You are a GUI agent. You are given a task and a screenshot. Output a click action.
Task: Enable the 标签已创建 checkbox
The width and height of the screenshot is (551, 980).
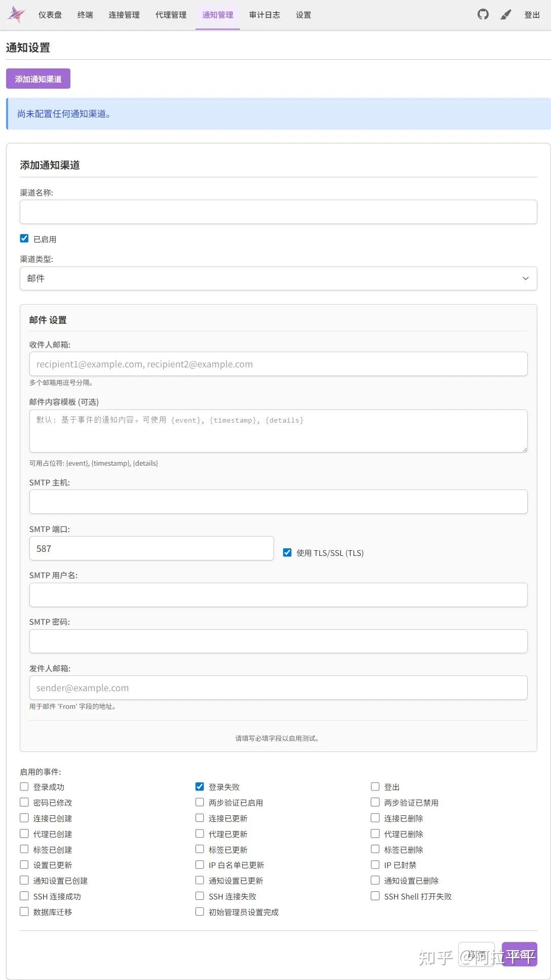[24, 849]
